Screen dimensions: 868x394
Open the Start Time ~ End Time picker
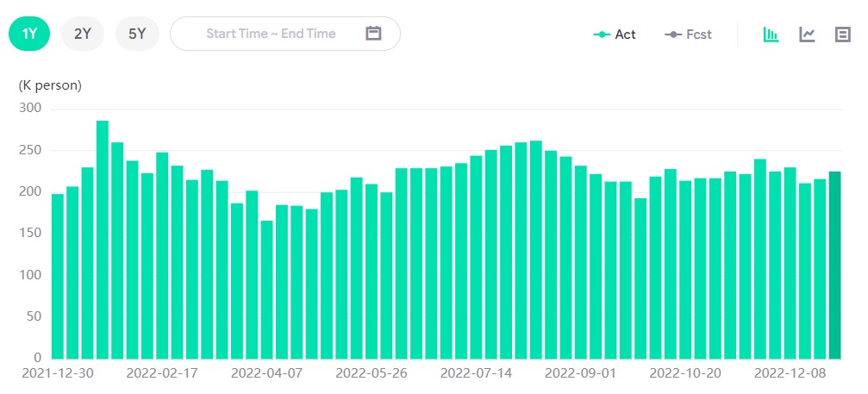(x=271, y=34)
